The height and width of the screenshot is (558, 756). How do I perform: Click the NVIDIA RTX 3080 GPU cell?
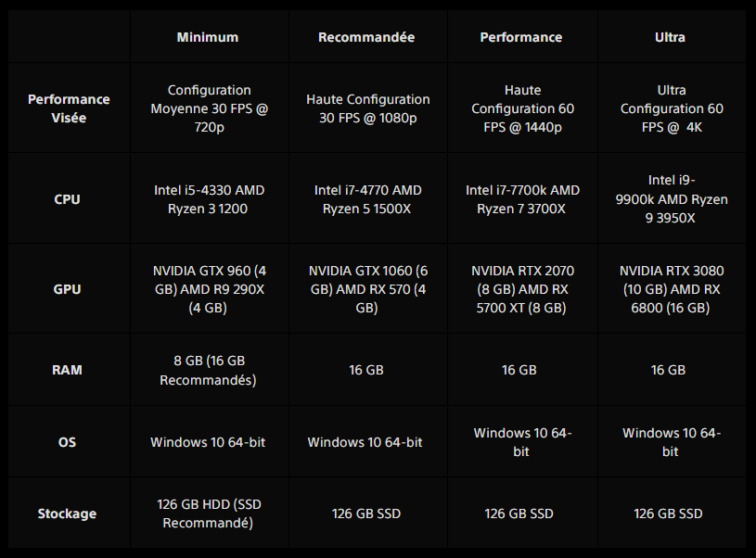(672, 289)
